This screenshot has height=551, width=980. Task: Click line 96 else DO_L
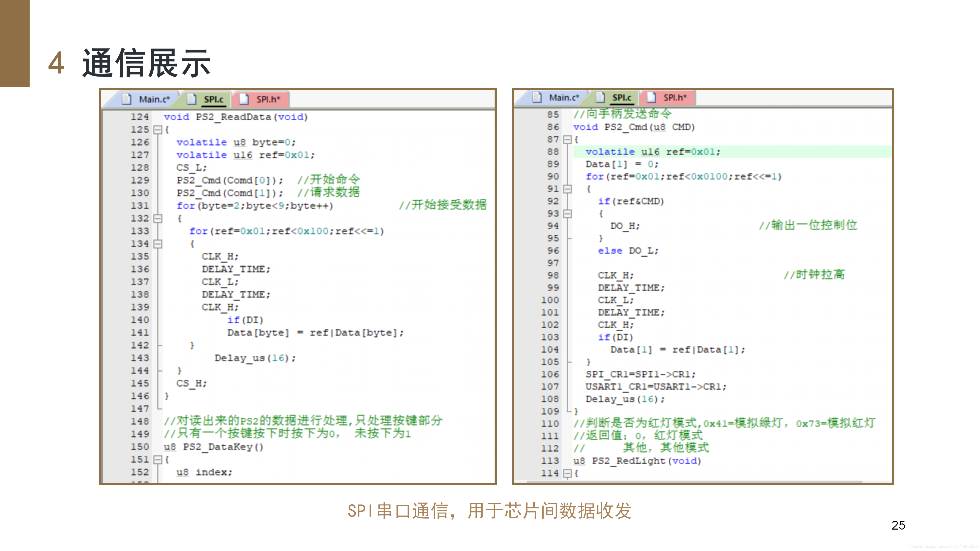click(x=628, y=251)
